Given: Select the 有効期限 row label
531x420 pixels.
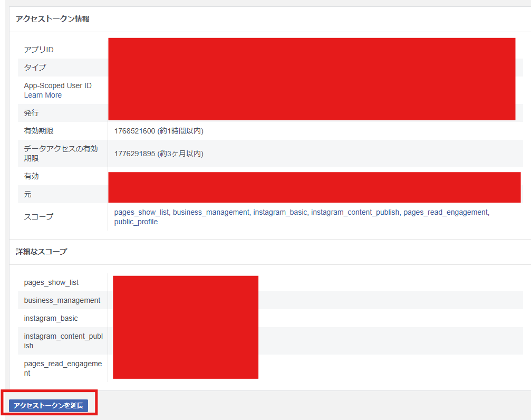Looking at the screenshot, I should [x=38, y=131].
